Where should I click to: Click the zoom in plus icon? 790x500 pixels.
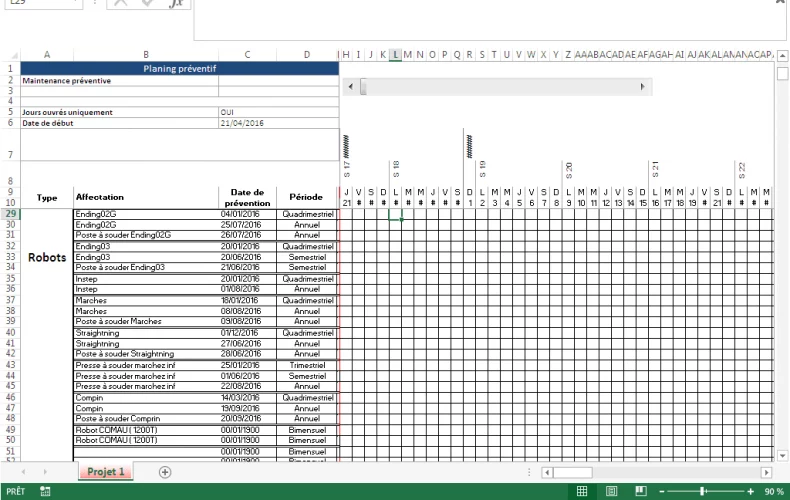pyautogui.click(x=750, y=491)
